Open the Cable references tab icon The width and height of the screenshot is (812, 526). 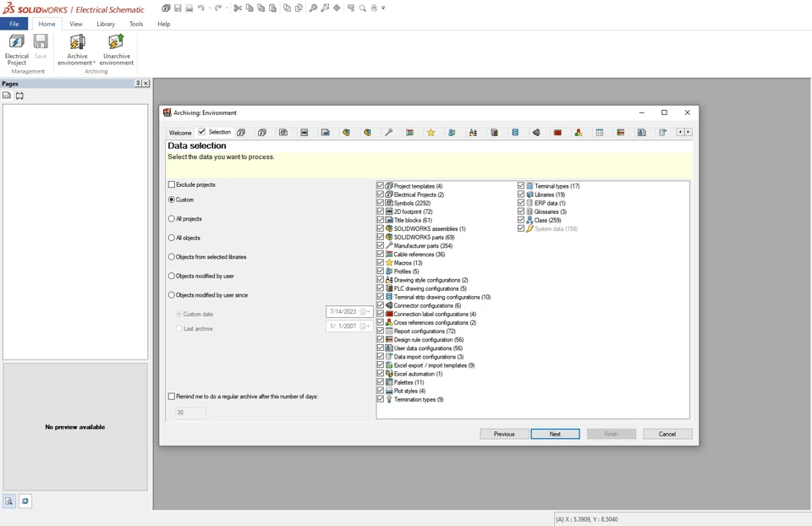(x=409, y=133)
